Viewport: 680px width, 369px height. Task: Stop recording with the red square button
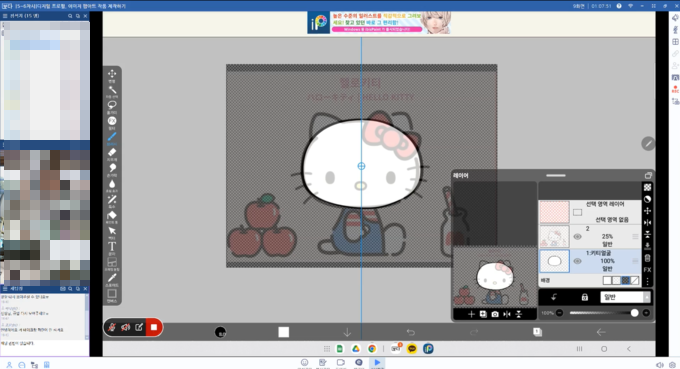154,327
